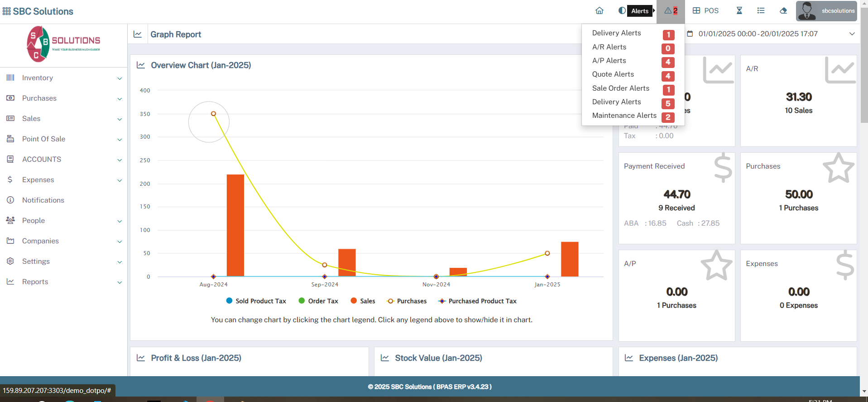Click the eraser icon in top bar
Image resolution: width=868 pixels, height=402 pixels.
click(x=783, y=11)
